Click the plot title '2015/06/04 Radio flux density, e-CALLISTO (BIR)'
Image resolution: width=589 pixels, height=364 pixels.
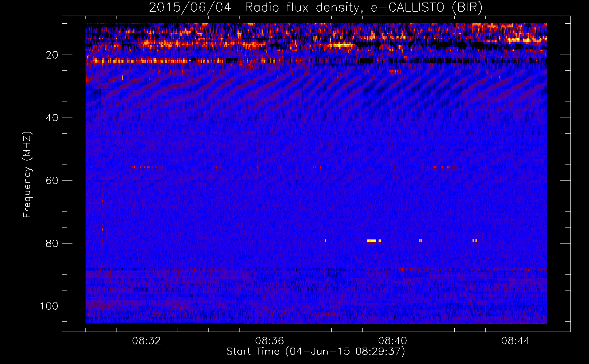316,8
